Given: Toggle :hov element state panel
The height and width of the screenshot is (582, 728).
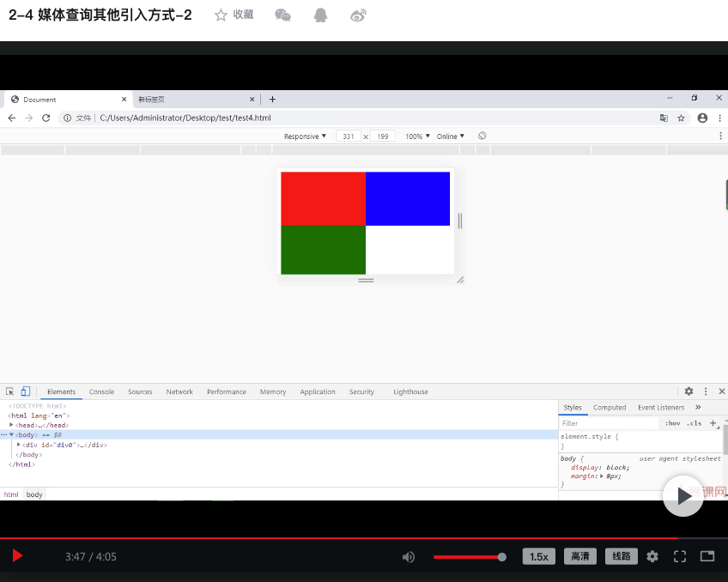Looking at the screenshot, I should coord(673,423).
